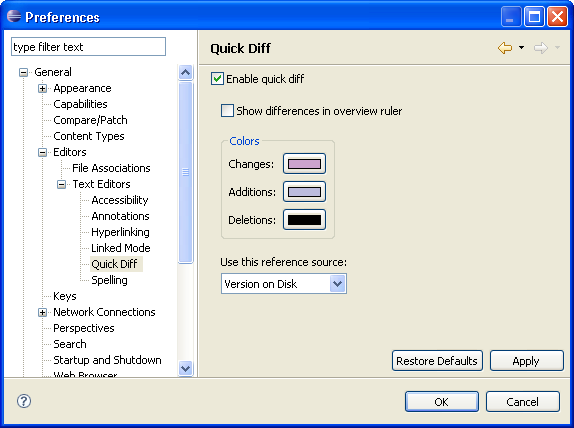Screen dimensions: 574x428
Task: Click the tree's vertical scrollbar thumb
Action: 186,172
